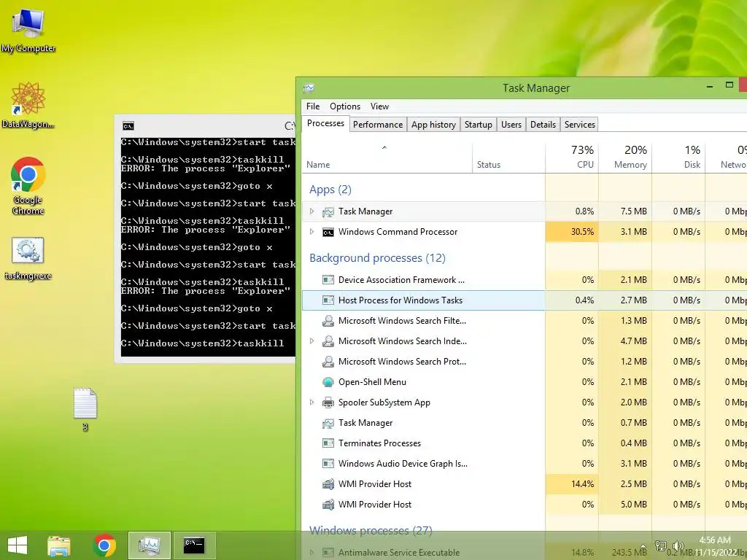
Task: Click the Command Prompt window title icon
Action: click(x=128, y=125)
